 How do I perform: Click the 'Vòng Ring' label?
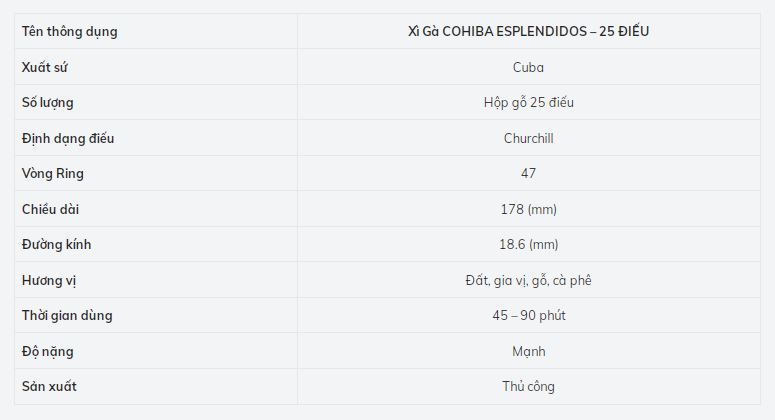53,174
